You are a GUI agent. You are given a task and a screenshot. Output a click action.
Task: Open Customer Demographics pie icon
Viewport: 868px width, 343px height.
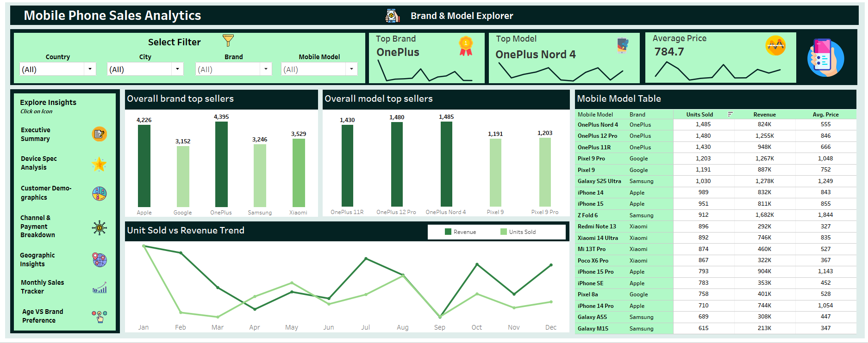click(99, 193)
